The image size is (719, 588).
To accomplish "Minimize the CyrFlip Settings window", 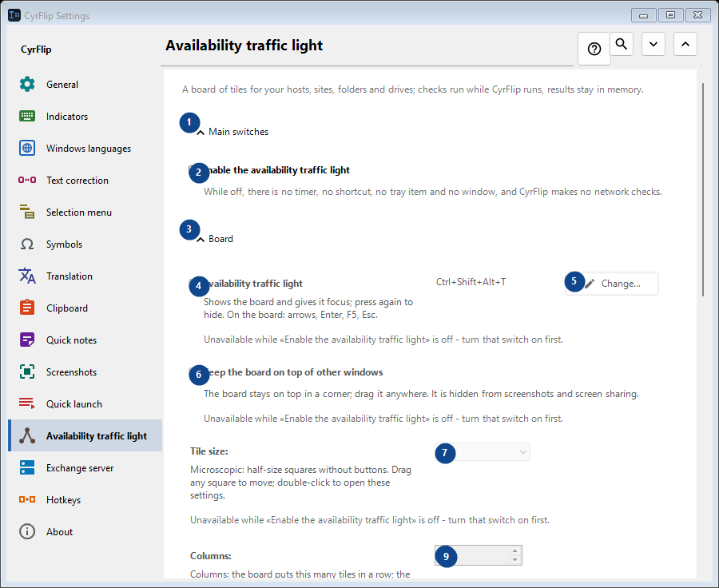I will [x=643, y=15].
